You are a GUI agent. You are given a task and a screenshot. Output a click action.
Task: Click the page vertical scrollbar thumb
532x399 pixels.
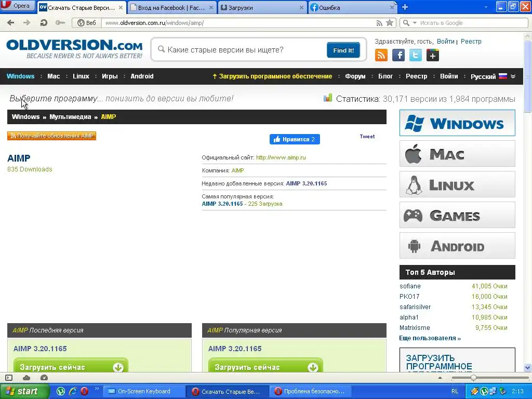pos(528,76)
